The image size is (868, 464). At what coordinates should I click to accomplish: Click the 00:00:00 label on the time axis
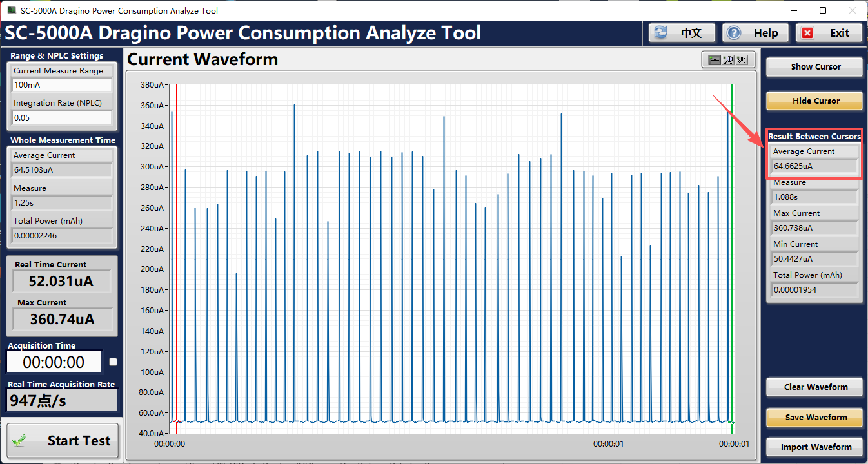pyautogui.click(x=170, y=443)
